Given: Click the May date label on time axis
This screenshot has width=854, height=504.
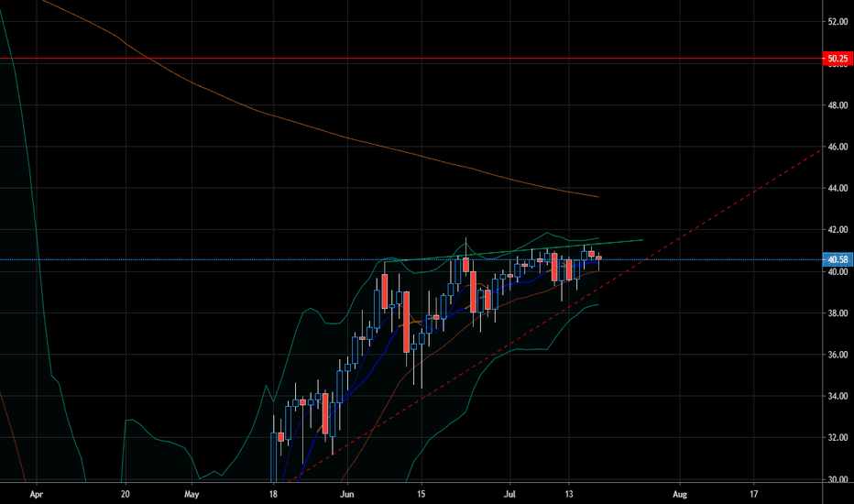Looking at the screenshot, I should (x=192, y=494).
